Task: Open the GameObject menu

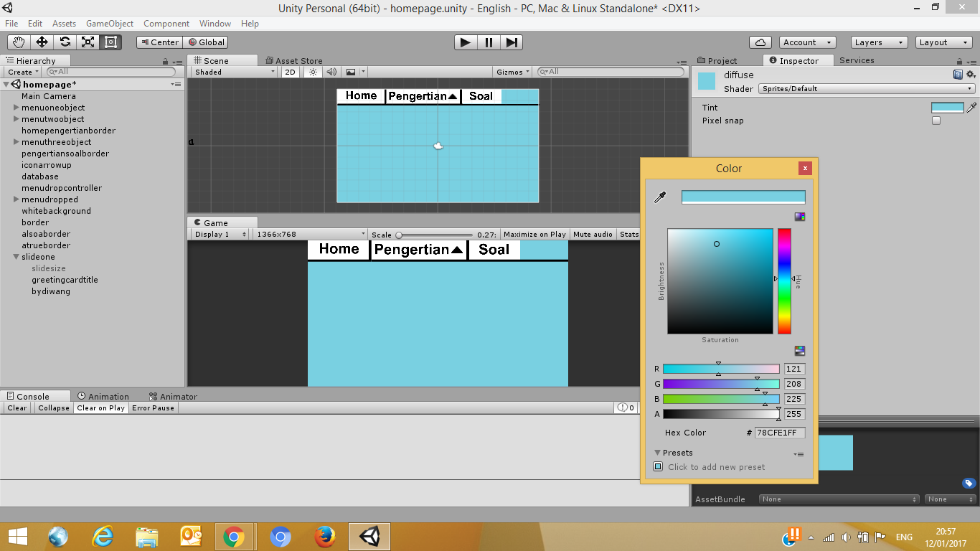Action: pos(110,24)
